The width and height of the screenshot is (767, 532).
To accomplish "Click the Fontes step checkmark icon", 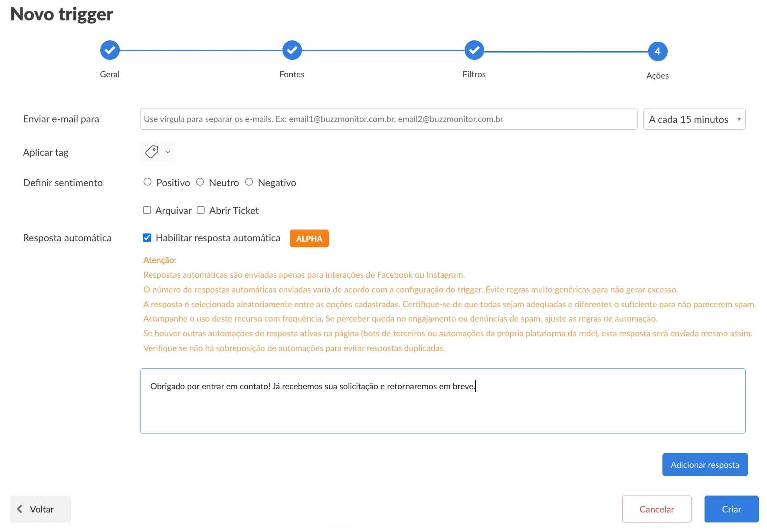I will 292,50.
